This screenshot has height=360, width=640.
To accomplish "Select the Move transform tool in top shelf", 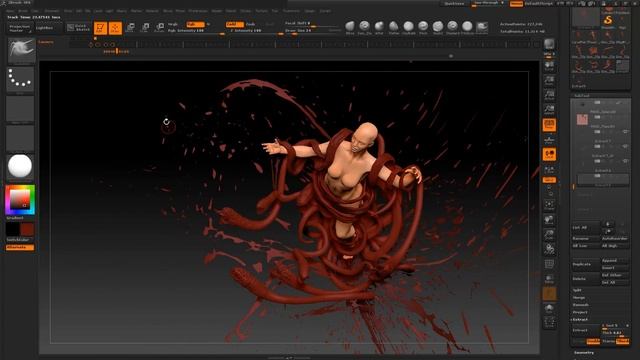I will coord(130,28).
